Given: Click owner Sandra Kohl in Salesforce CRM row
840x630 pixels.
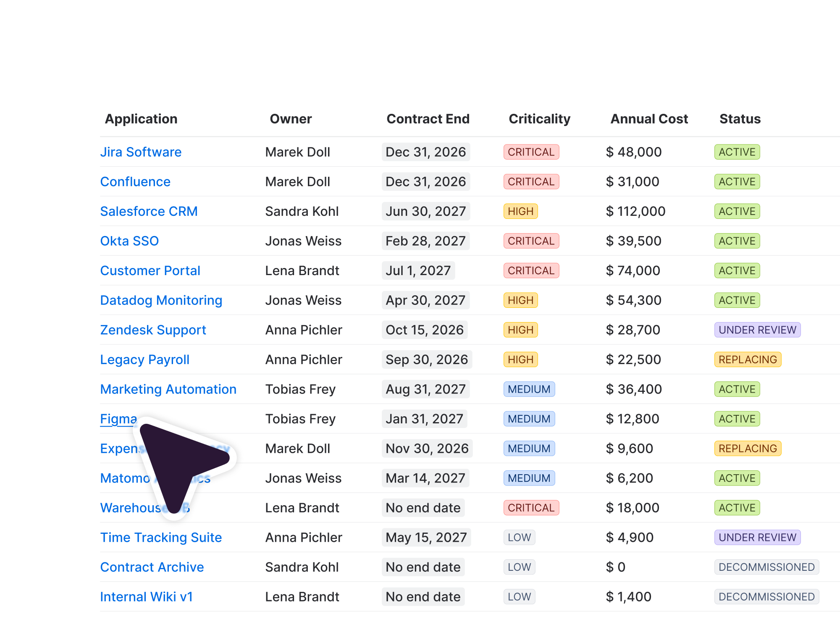Looking at the screenshot, I should (302, 211).
